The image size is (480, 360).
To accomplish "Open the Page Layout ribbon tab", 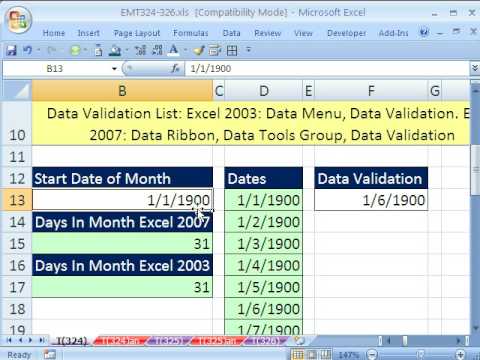I will [x=137, y=33].
